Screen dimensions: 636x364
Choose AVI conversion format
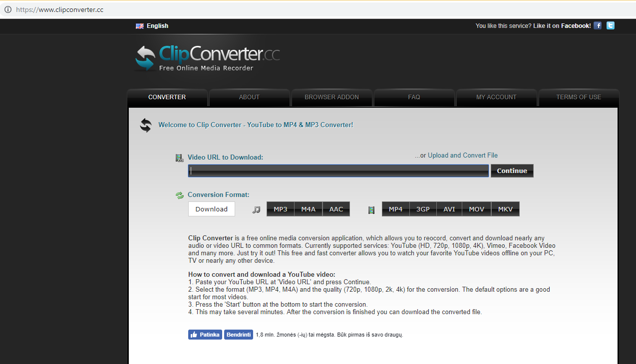tap(449, 209)
